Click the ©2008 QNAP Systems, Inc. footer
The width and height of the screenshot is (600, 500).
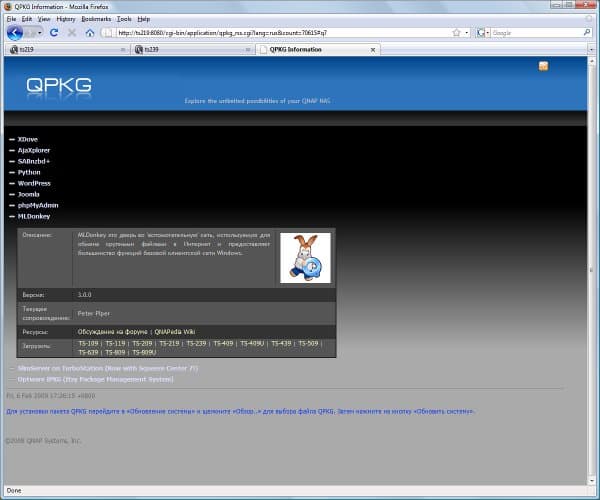(x=43, y=441)
